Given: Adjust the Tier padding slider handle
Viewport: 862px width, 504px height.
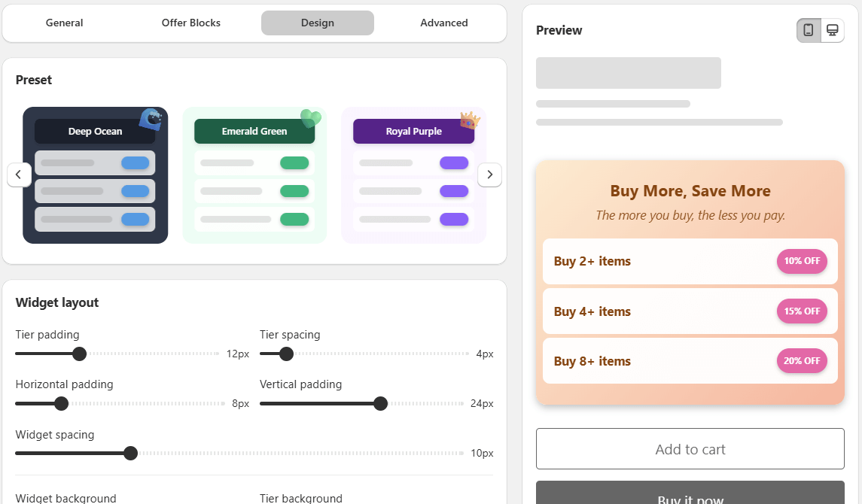Looking at the screenshot, I should coord(80,354).
